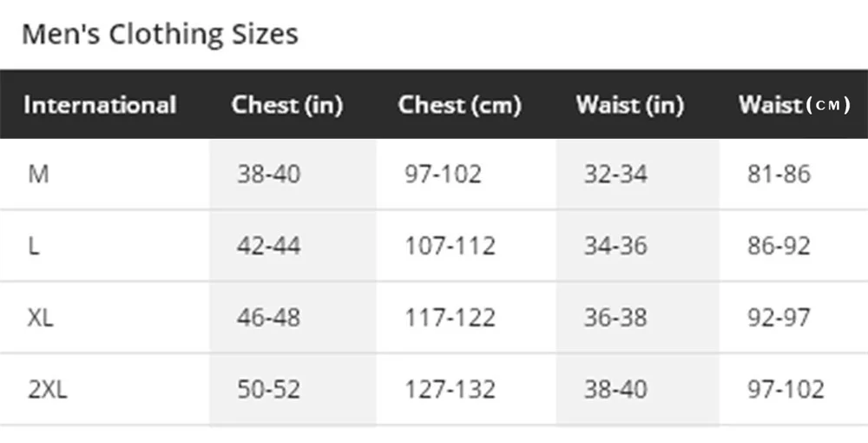Click the 36-38 waist inches cell
868x443 pixels.
[x=615, y=317]
